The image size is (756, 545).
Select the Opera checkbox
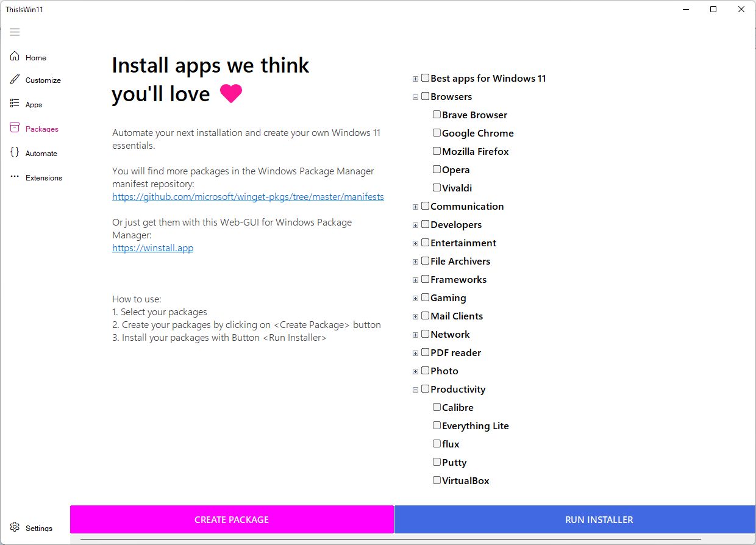pyautogui.click(x=437, y=169)
